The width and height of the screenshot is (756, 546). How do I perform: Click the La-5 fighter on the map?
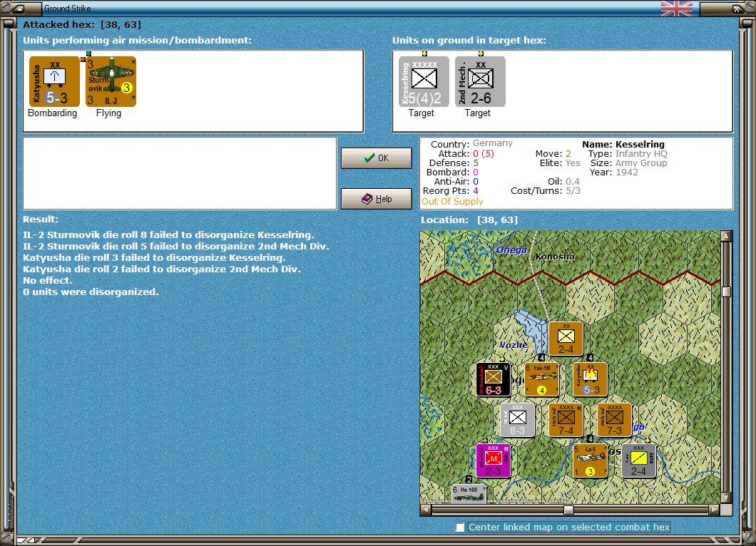(590, 460)
